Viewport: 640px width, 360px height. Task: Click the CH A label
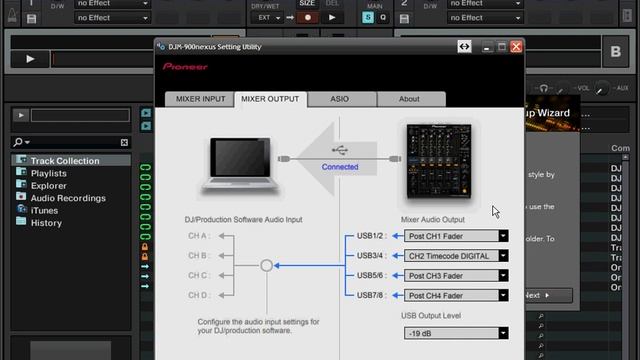click(198, 236)
